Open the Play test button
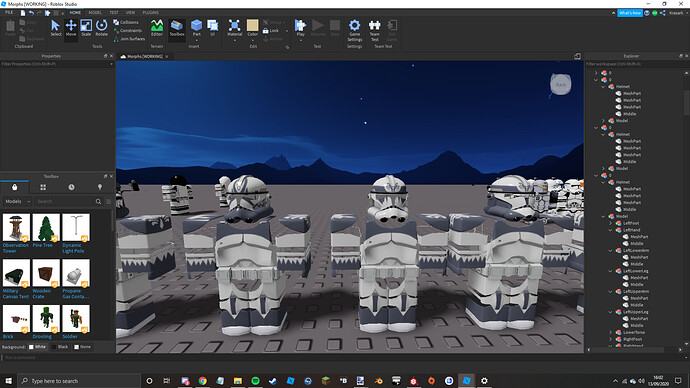 [x=301, y=27]
